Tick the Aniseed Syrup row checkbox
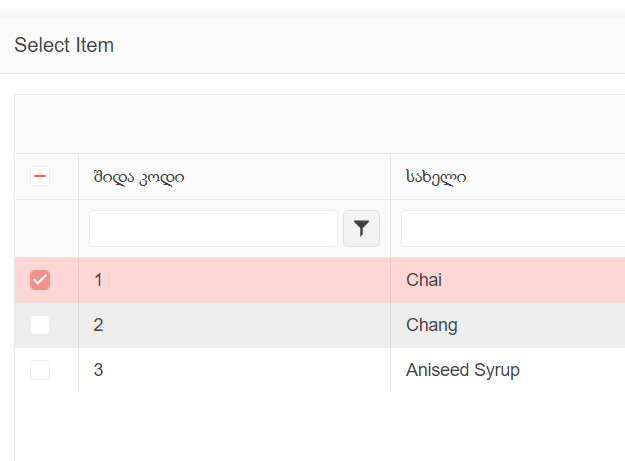This screenshot has width=625, height=461. 40,370
